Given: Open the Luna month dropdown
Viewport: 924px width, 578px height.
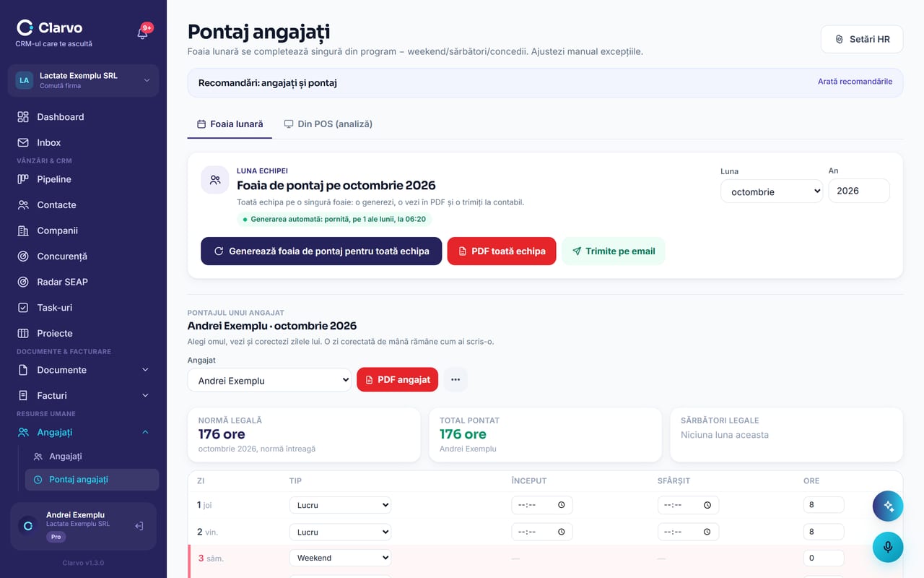Looking at the screenshot, I should click(x=772, y=191).
